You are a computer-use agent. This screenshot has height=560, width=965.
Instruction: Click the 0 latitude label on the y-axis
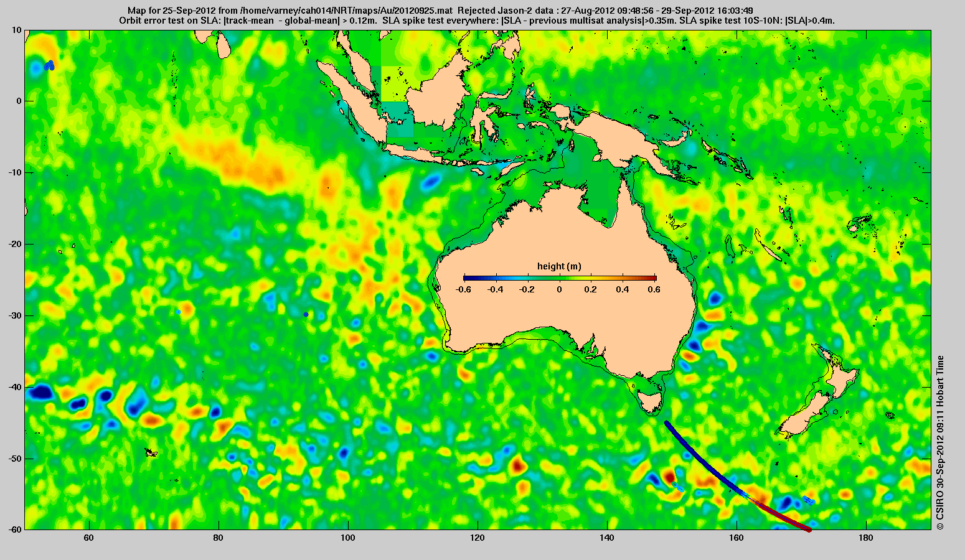point(19,101)
